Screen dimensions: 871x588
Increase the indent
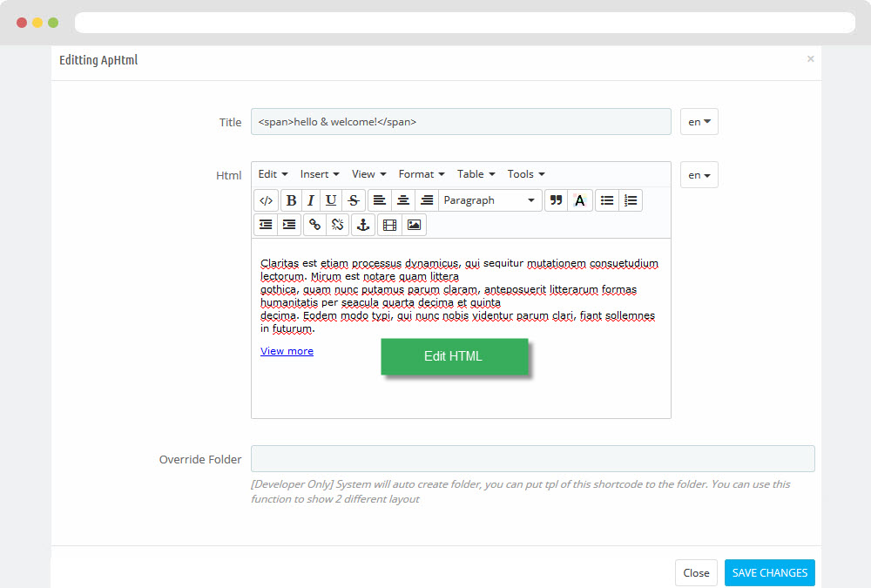[289, 225]
